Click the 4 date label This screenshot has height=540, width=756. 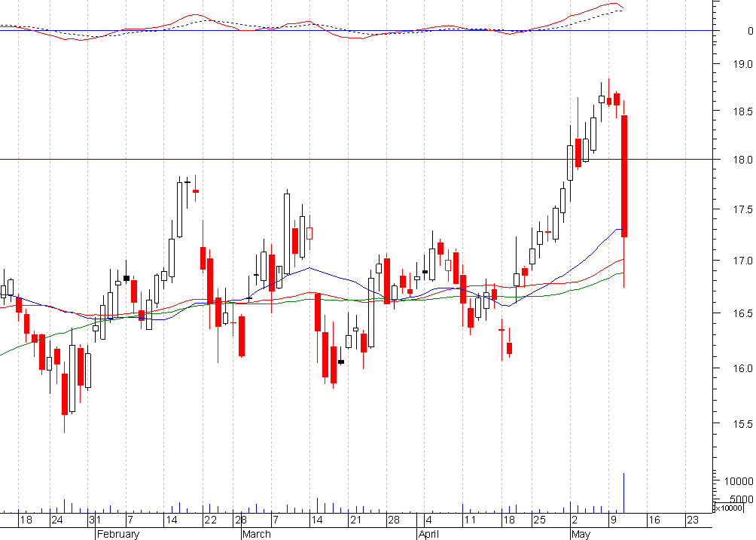click(429, 520)
